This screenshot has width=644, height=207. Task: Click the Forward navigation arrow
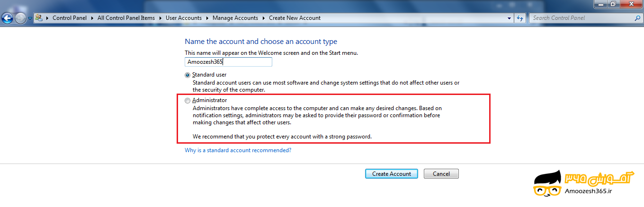tap(20, 18)
